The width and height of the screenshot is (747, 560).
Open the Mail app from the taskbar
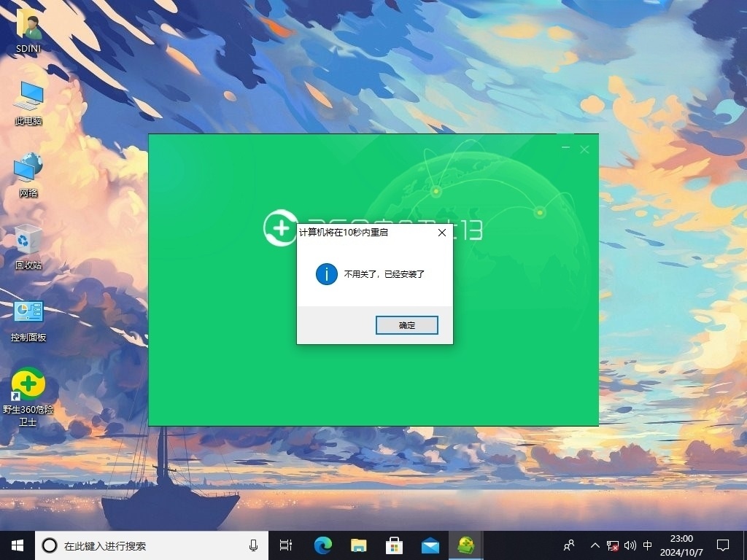430,545
